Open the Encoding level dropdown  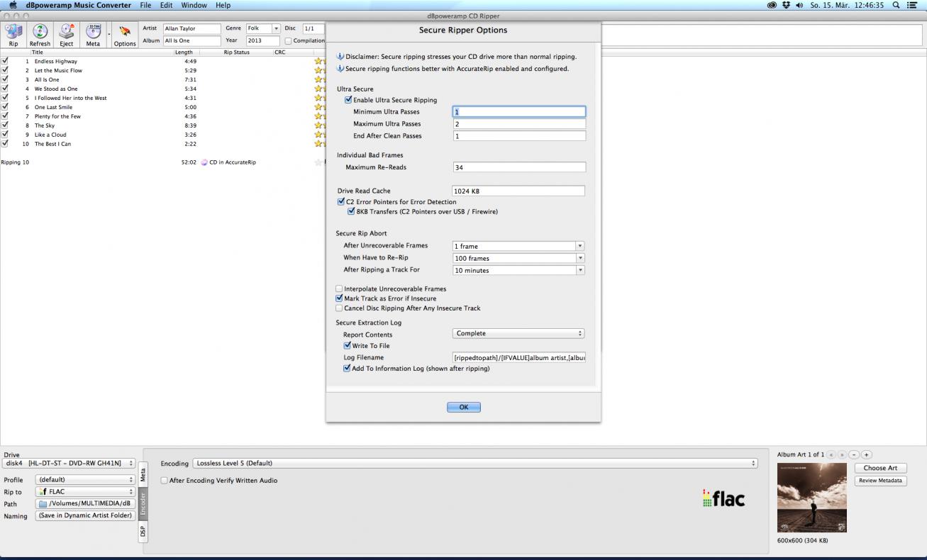(474, 464)
